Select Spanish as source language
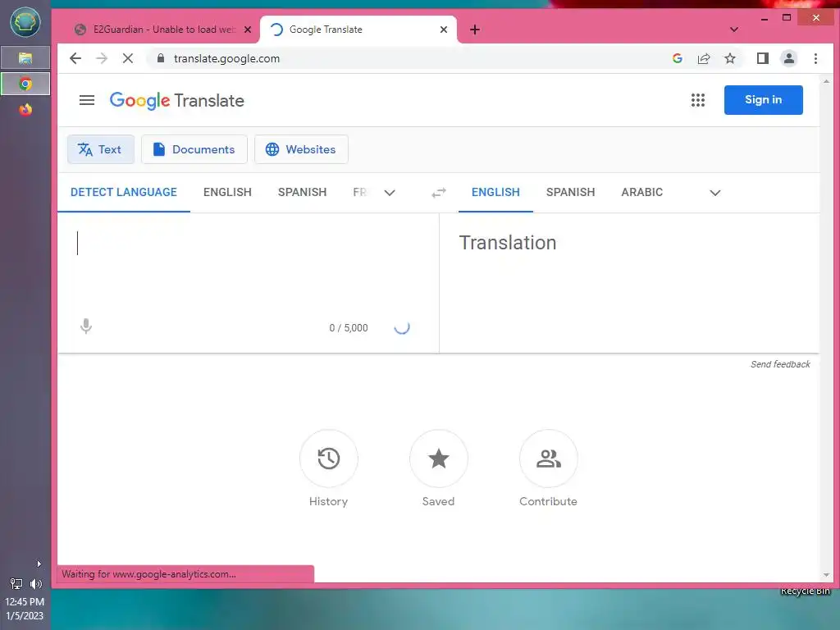 pos(302,192)
